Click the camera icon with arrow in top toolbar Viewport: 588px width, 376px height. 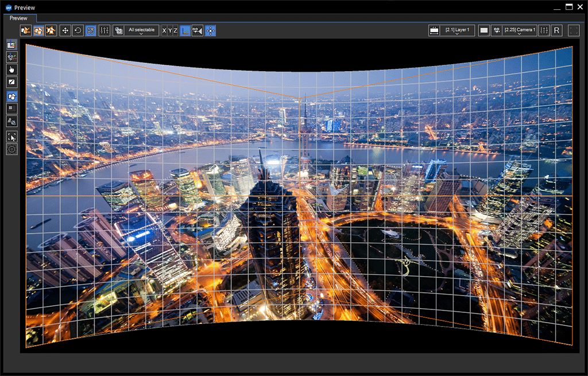(x=198, y=30)
